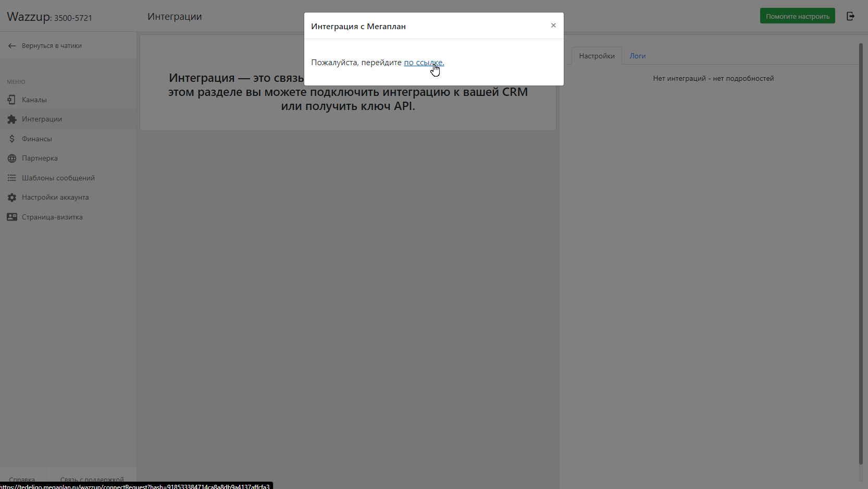Click the puzzle icon for Интеграции
This screenshot has width=868, height=489.
(x=11, y=119)
